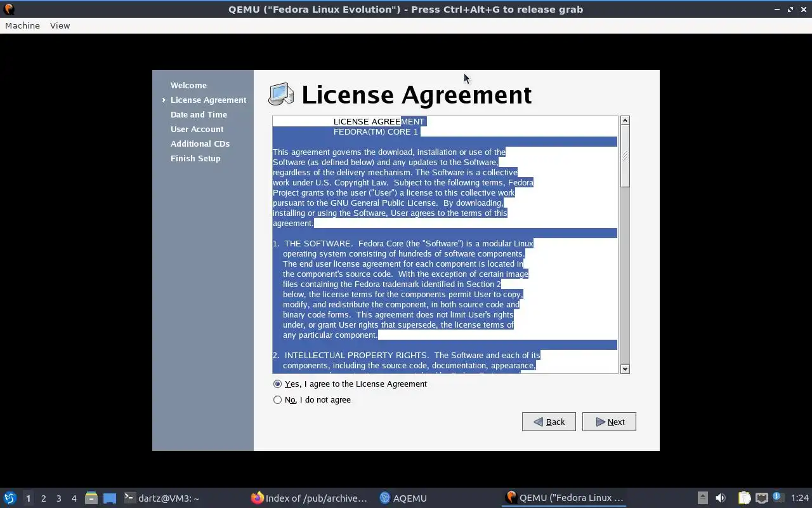This screenshot has height=508, width=812.
Task: Switch to workspace 4 in taskbar
Action: pyautogui.click(x=74, y=498)
